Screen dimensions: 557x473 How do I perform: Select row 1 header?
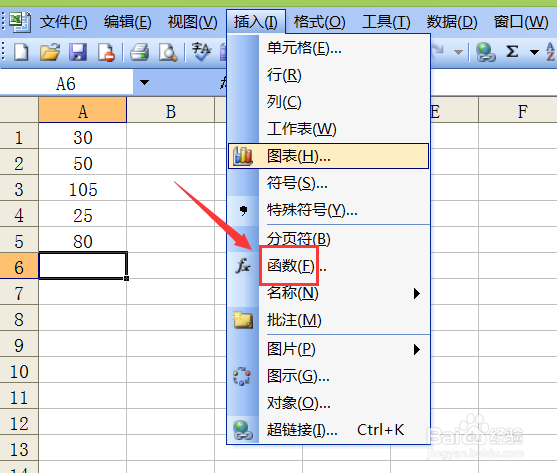pos(19,137)
